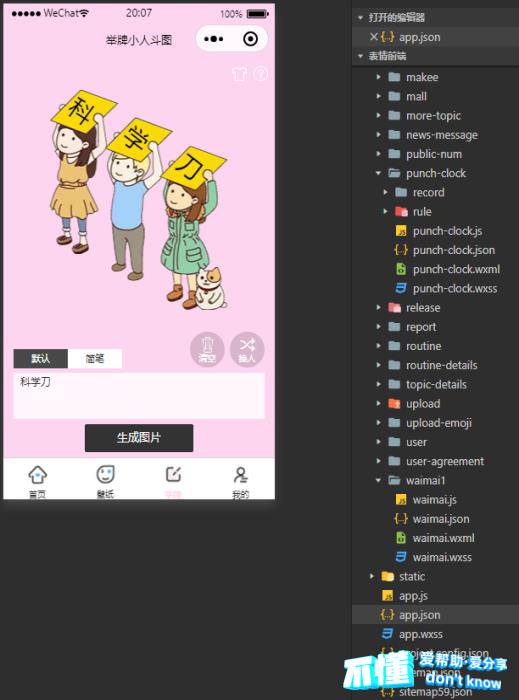Open the wallpaper smiley face tab icon
The width and height of the screenshot is (519, 700).
tap(106, 475)
